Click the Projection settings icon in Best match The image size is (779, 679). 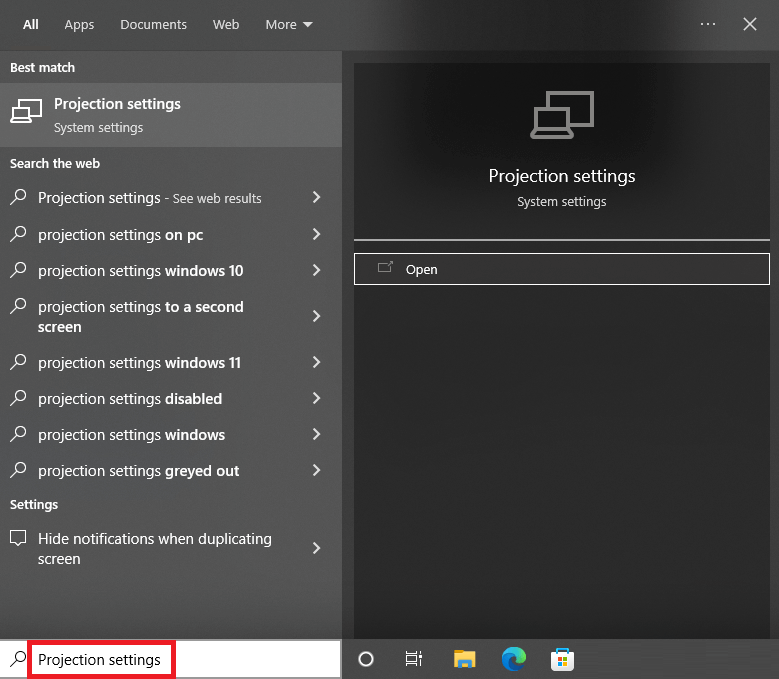[x=26, y=111]
